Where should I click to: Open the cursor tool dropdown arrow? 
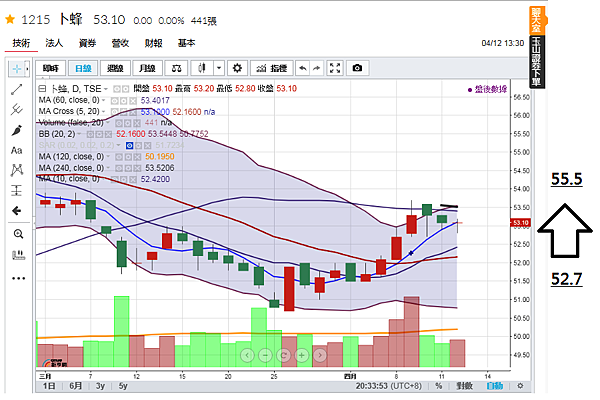(x=27, y=69)
